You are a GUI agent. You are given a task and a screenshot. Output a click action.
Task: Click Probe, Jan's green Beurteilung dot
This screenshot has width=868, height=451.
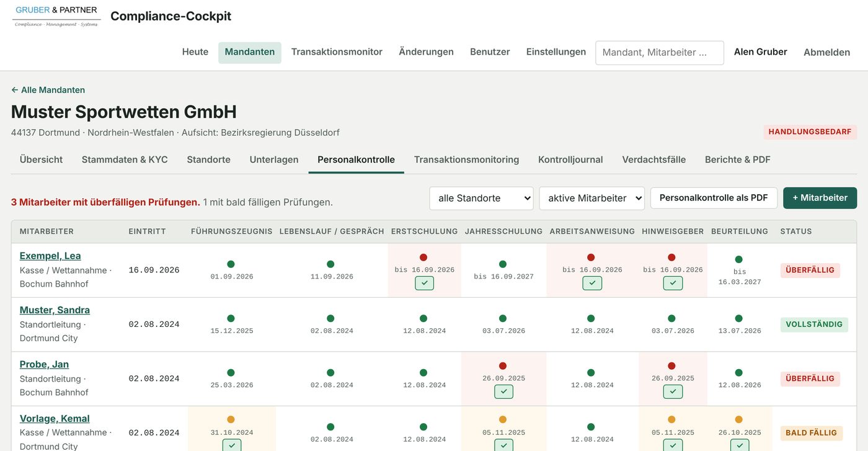pos(738,373)
